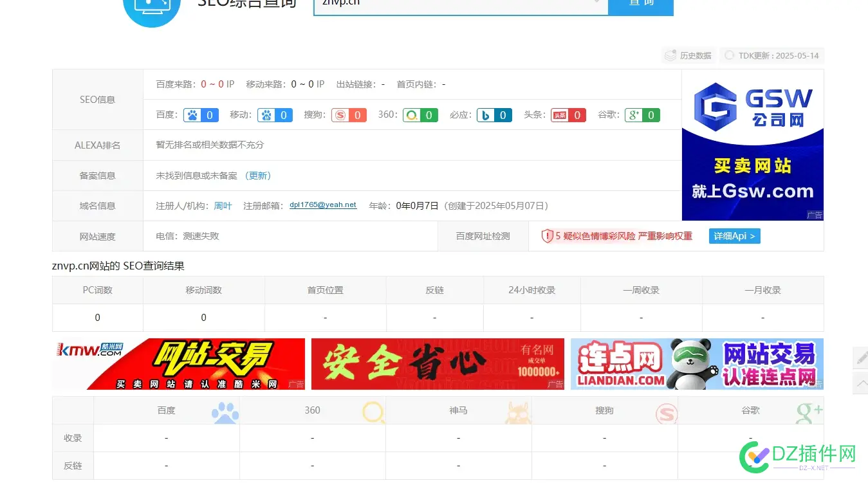
Task: Click the 更新 link in 备案信息
Action: (258, 176)
